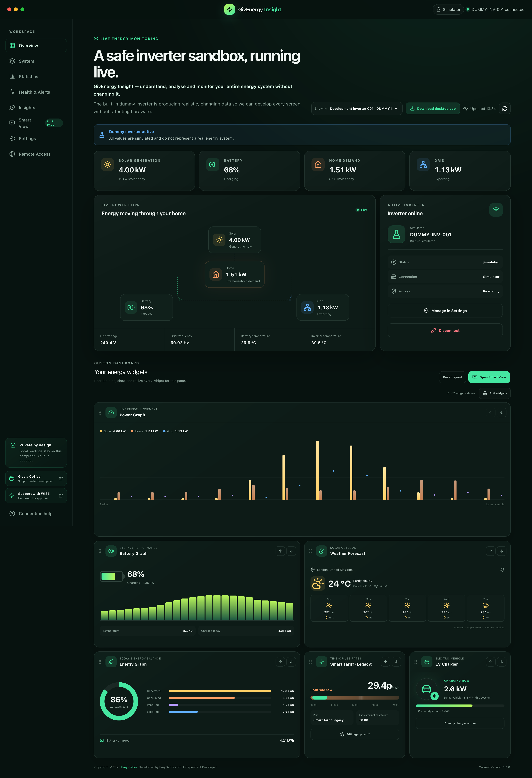
Task: Move Smart Tariff widget up
Action: tap(385, 662)
